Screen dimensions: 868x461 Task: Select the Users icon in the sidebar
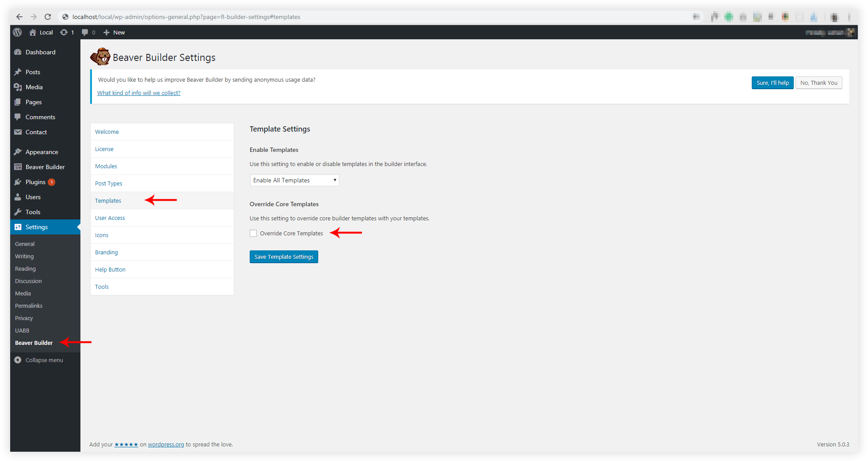click(x=18, y=196)
